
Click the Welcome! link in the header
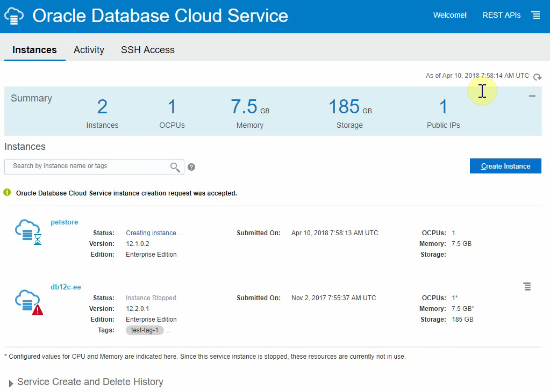click(449, 15)
